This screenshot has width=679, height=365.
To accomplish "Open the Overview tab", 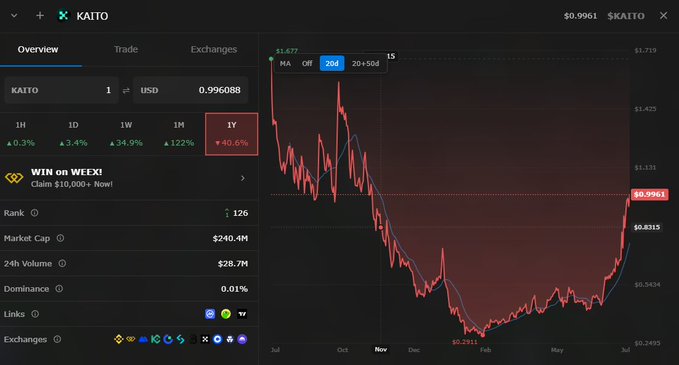I will (x=38, y=49).
